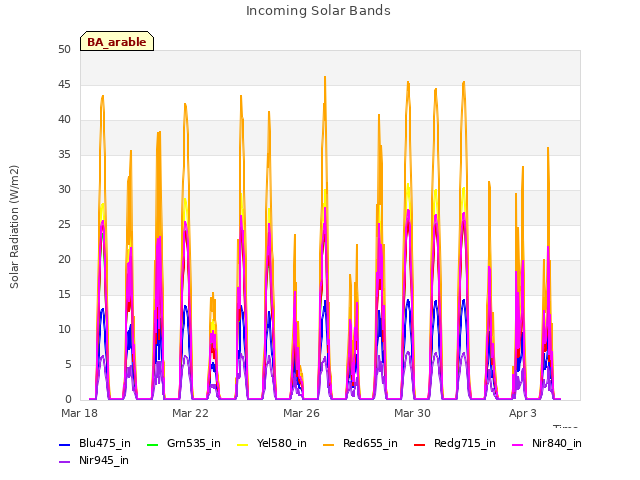Click the 40 y-axis tick label

(64, 120)
